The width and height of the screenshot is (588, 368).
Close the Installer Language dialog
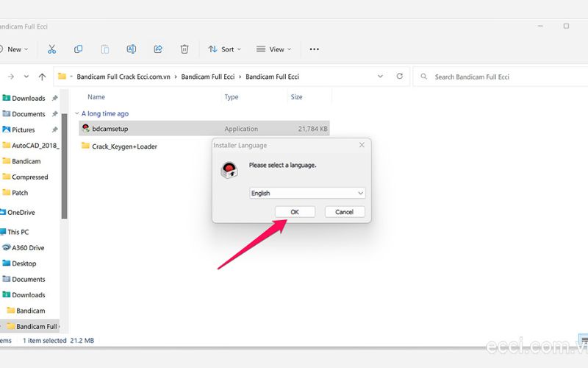pos(362,145)
